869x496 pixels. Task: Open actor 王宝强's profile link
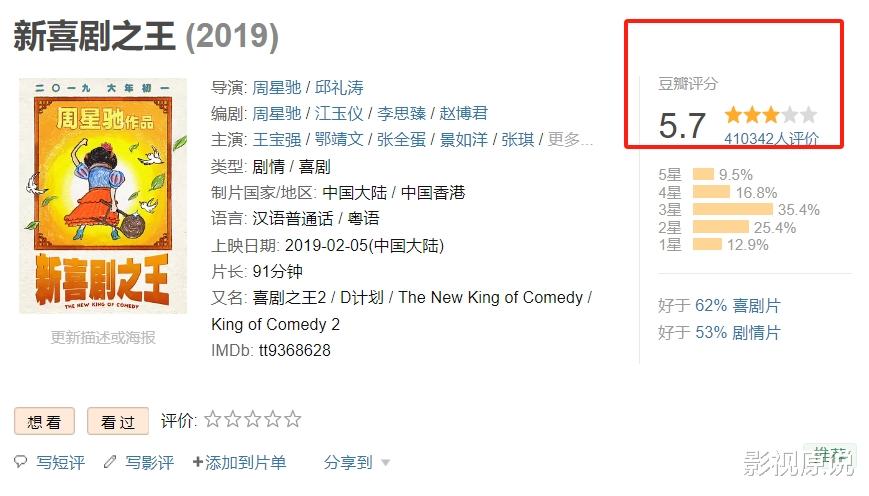pos(277,139)
